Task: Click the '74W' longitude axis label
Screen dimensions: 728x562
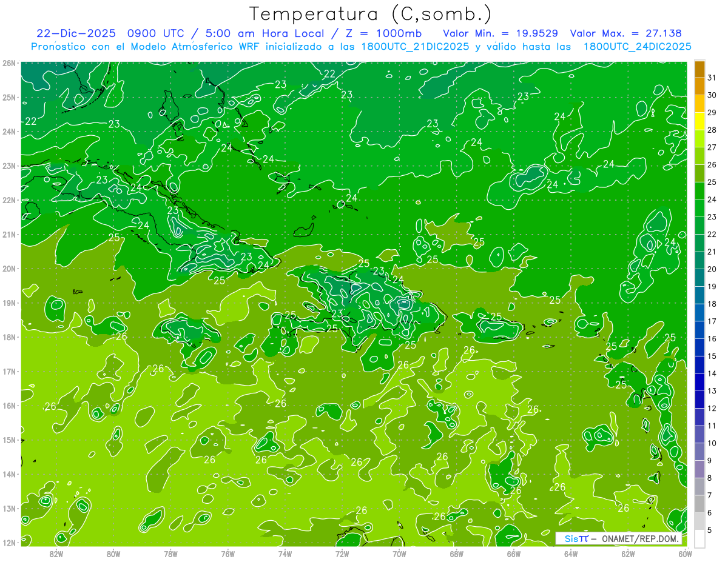Action: click(285, 554)
